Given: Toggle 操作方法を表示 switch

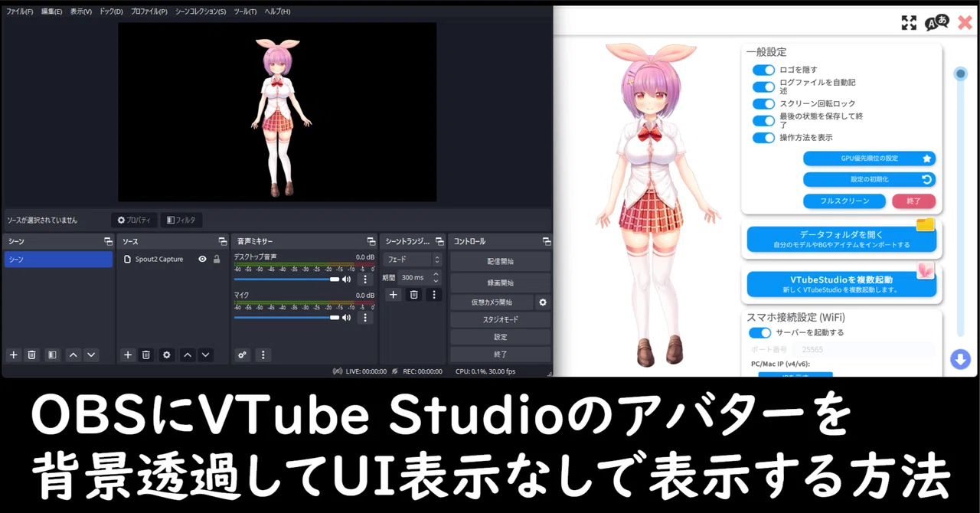Looking at the screenshot, I should [x=764, y=138].
